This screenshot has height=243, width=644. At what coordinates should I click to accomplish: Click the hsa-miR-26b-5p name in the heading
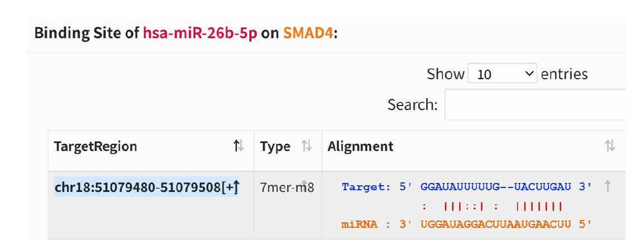200,33
